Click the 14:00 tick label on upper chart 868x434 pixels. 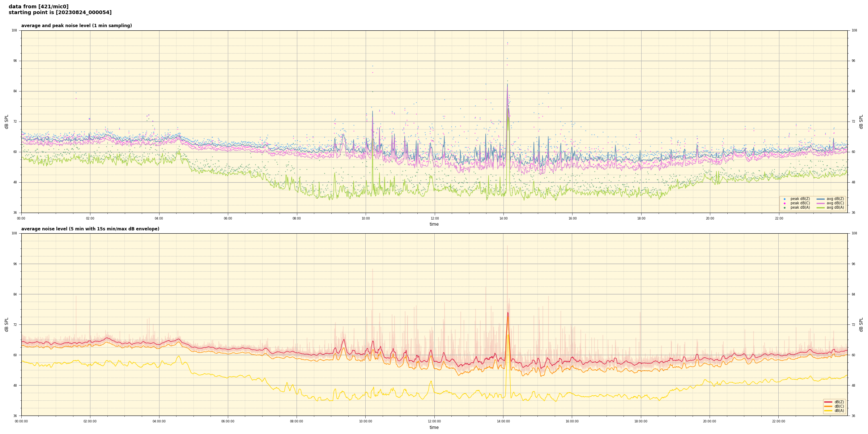(503, 218)
